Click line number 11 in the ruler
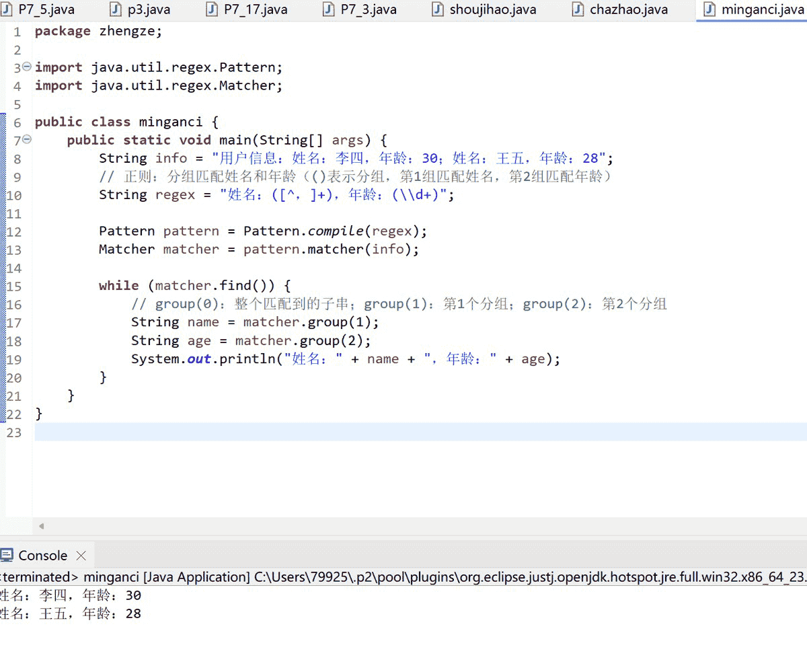This screenshot has height=672, width=807. pos(14,213)
